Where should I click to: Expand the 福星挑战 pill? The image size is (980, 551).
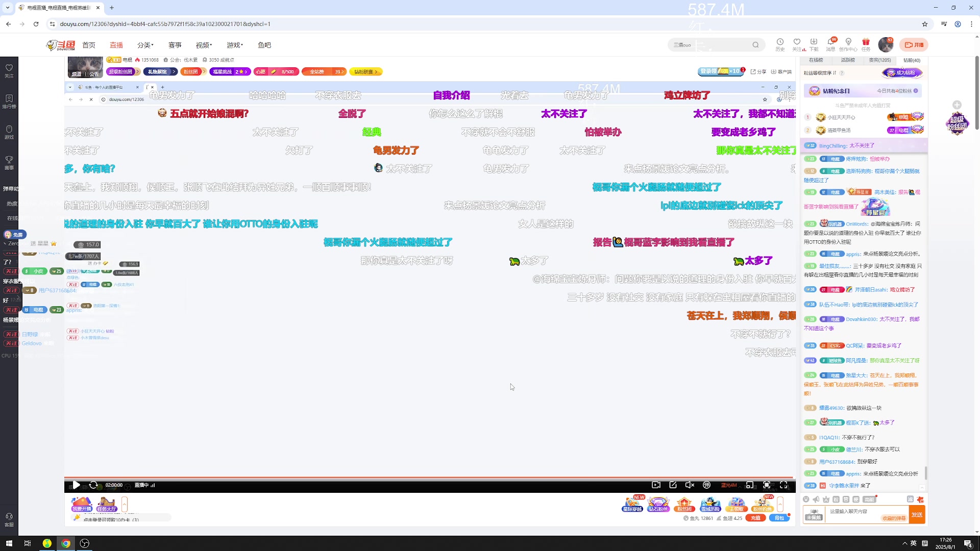point(230,72)
